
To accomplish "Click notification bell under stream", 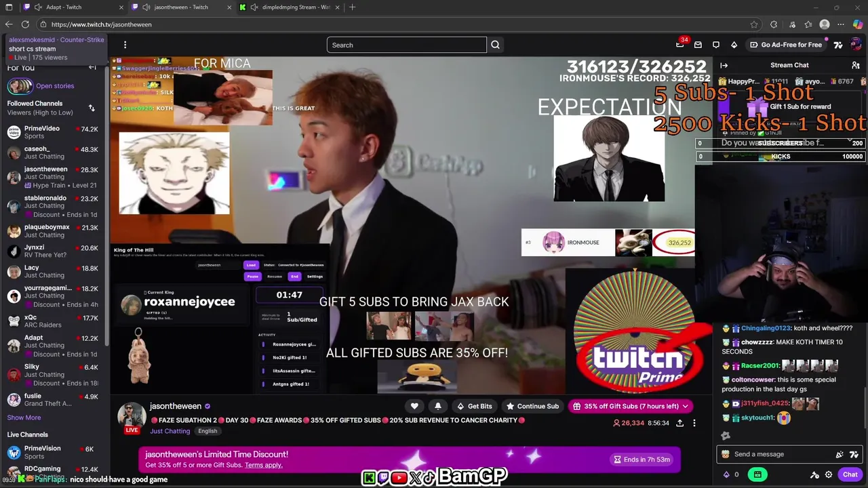I will 437,406.
